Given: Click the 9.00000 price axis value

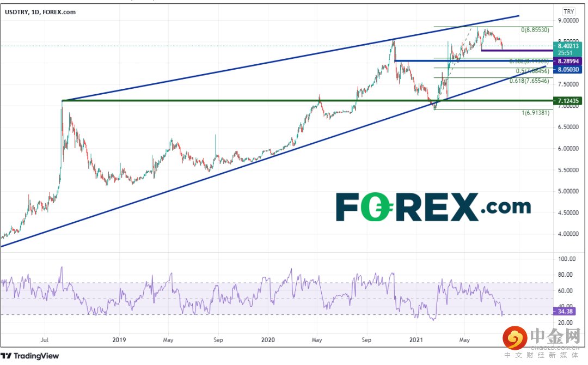Looking at the screenshot, I should pos(568,21).
